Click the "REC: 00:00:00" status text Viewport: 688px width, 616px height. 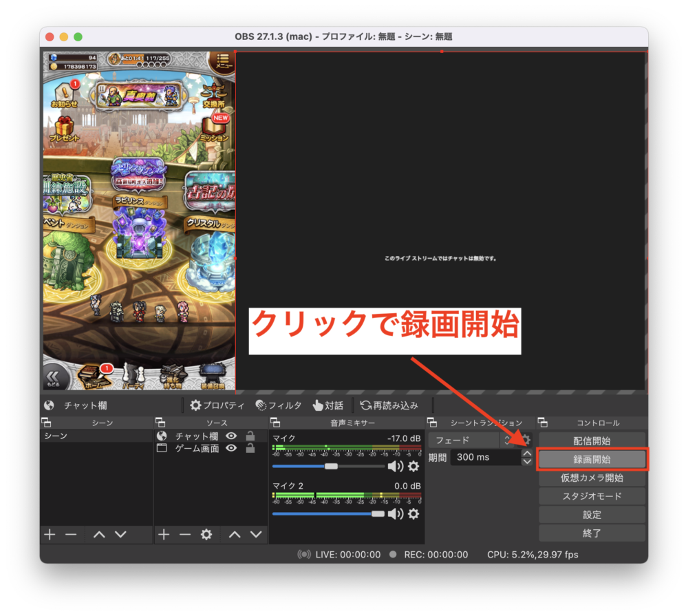[436, 555]
